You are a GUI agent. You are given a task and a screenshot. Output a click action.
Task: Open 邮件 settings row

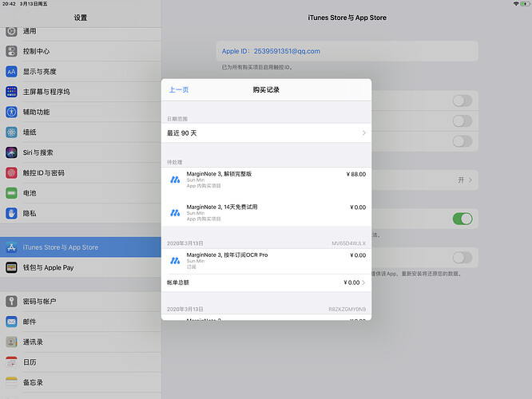click(x=81, y=322)
